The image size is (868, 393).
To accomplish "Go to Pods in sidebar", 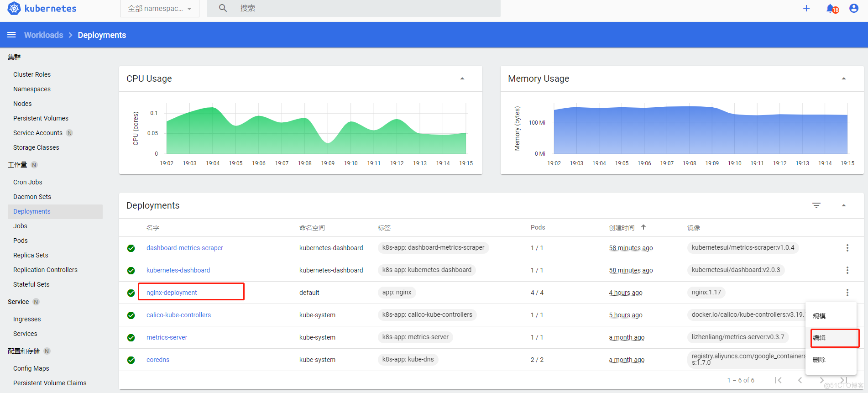I will (21, 241).
